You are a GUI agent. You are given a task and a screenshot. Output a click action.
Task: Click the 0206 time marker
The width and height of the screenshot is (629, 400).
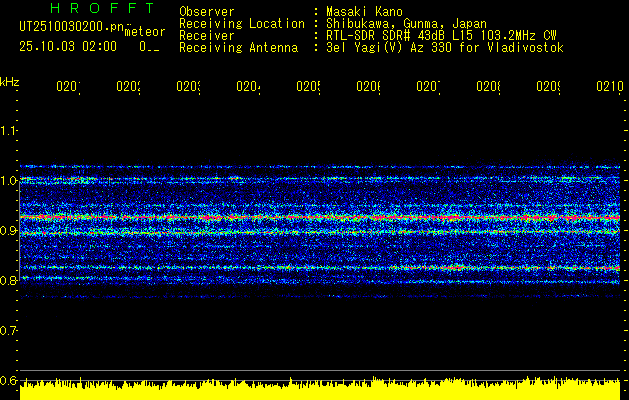368,86
